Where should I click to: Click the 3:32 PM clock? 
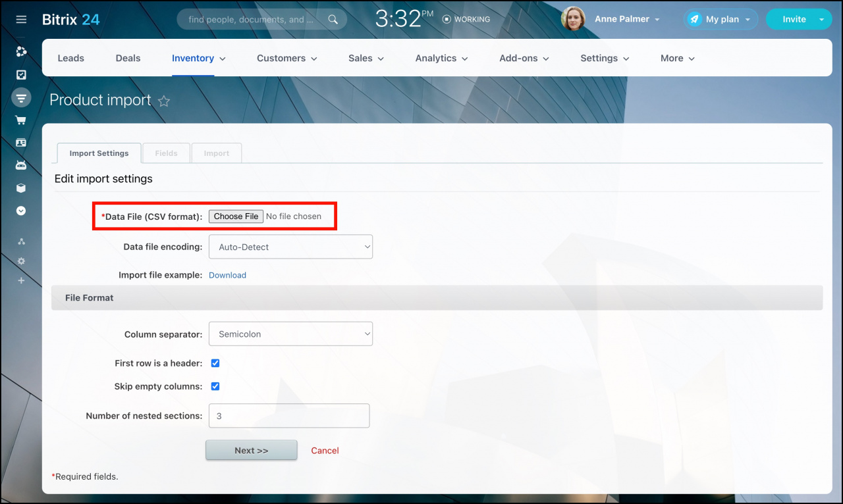[x=404, y=19]
